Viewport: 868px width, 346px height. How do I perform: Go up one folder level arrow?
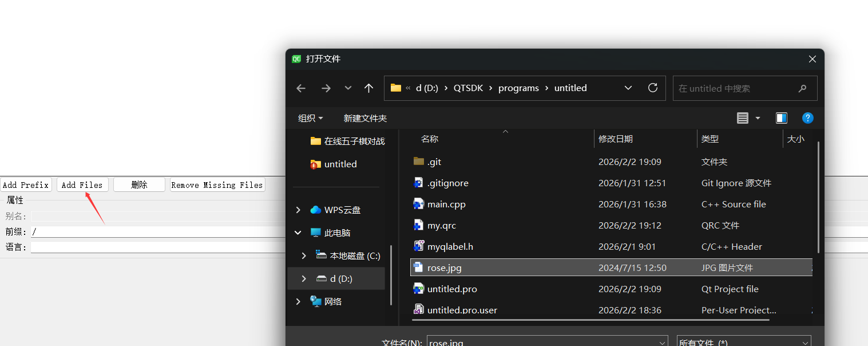click(369, 88)
